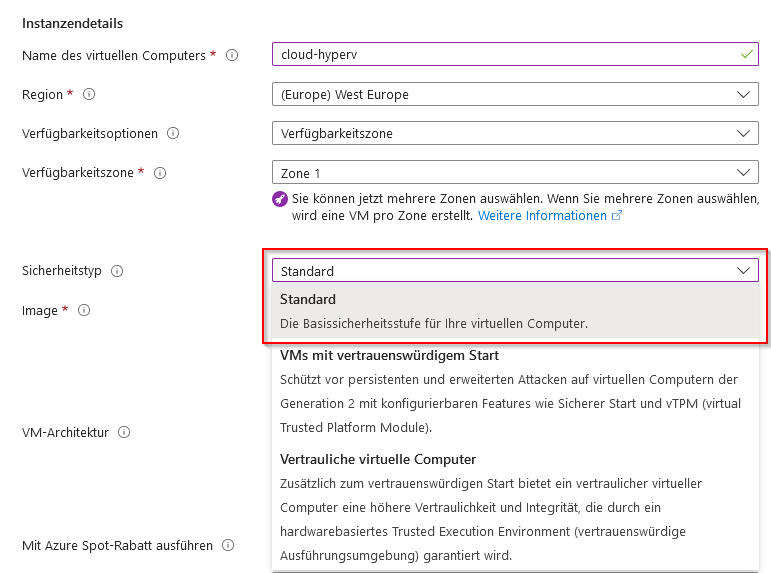Show info tooltip for Verfügbarkeitsoptionen
This screenshot has height=573, width=771.
pos(173,133)
